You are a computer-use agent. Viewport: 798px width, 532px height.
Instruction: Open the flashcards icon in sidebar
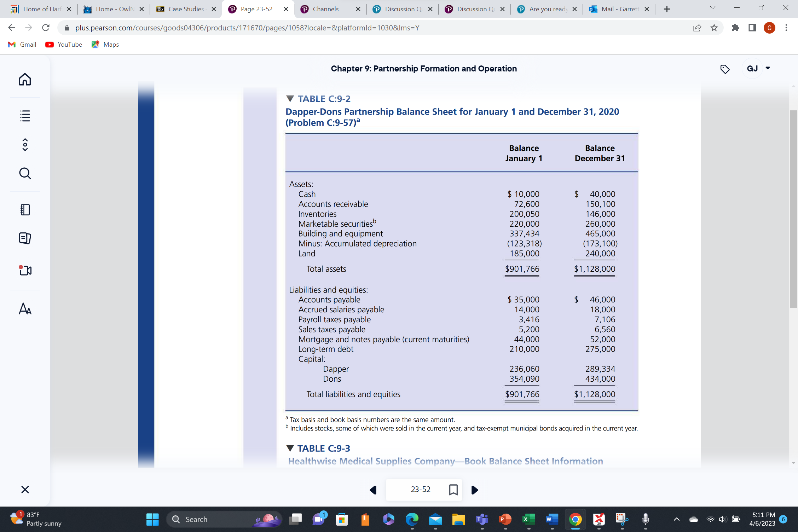tap(25, 238)
